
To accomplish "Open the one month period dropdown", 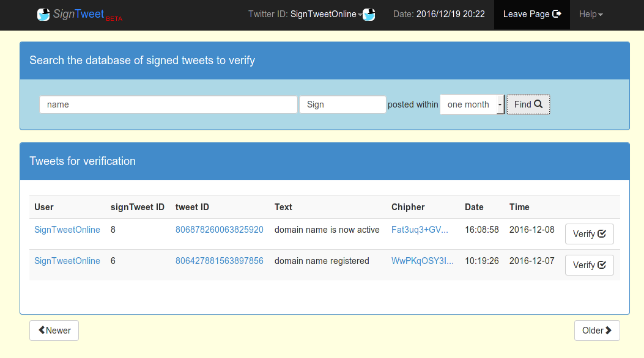I will [472, 104].
